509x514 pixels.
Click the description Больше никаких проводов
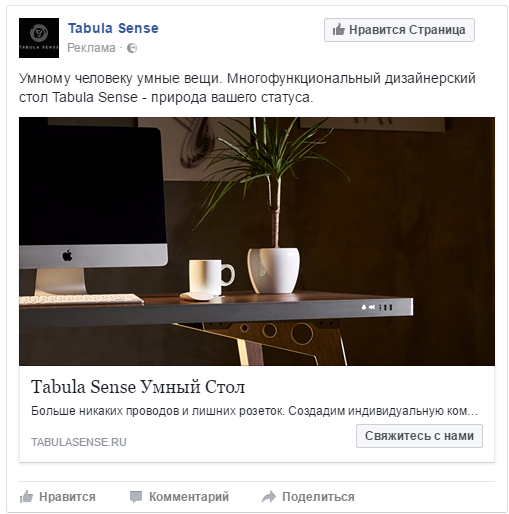(254, 411)
